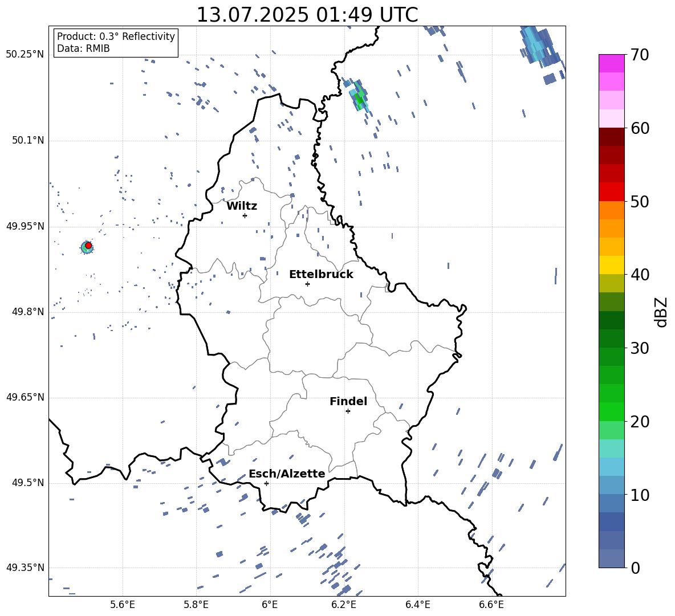Click the 49.35°N latitude label
This screenshot has height=616, width=675.
(25, 568)
